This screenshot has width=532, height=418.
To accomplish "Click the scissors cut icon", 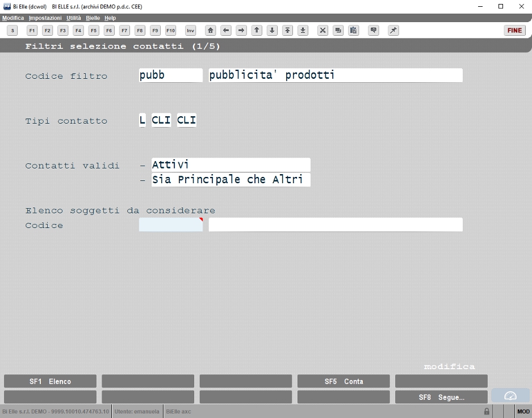I will click(322, 31).
